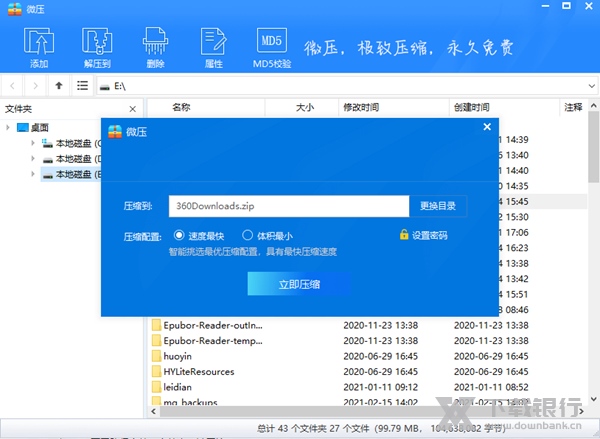
Task: Click the back navigation arrow
Action: pos(14,86)
